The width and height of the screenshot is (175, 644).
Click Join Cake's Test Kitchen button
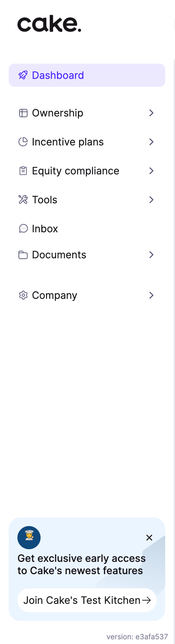(x=87, y=600)
